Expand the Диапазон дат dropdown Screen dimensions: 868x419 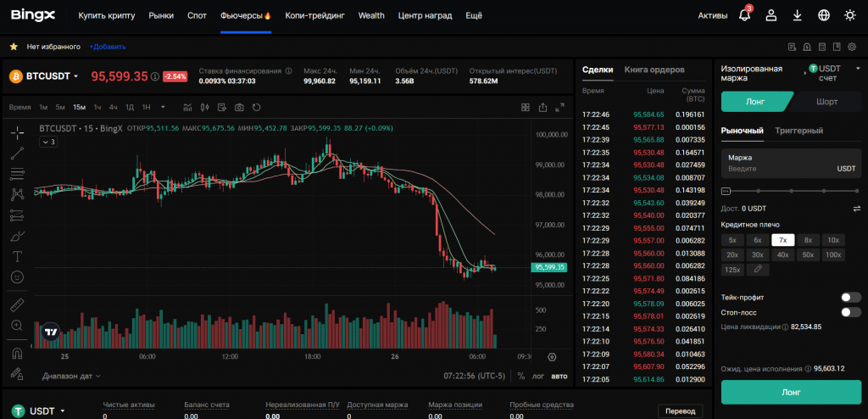71,376
